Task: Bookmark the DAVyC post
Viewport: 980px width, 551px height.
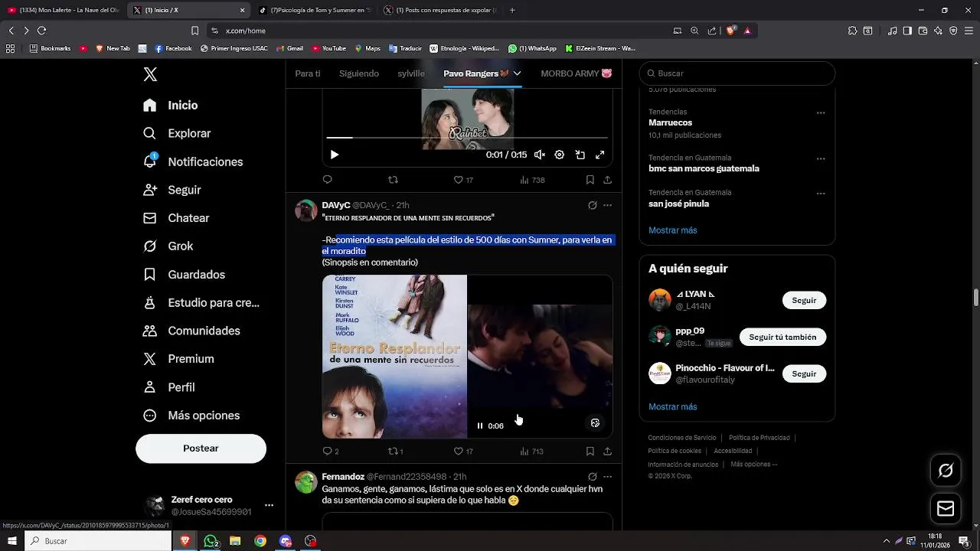Action: (590, 452)
